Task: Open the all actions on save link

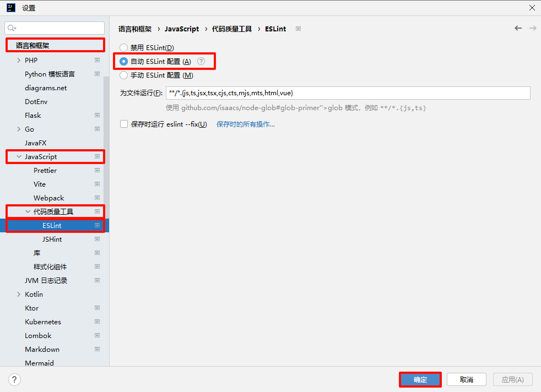Action: coord(245,124)
